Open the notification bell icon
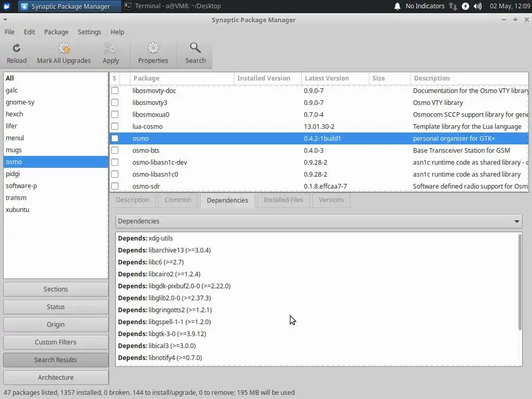The image size is (532, 399). point(397,6)
